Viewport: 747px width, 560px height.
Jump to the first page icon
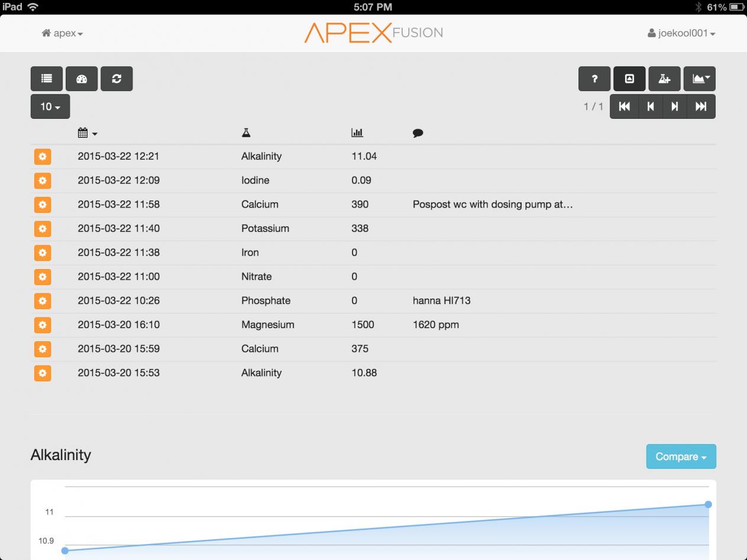tap(624, 106)
